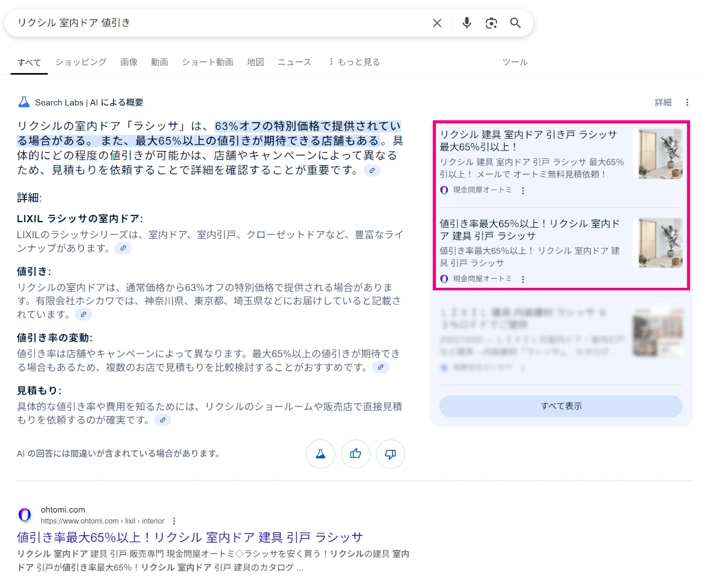Image resolution: width=703 pixels, height=588 pixels.
Task: Switch to ショート動画 tab
Action: pyautogui.click(x=208, y=62)
